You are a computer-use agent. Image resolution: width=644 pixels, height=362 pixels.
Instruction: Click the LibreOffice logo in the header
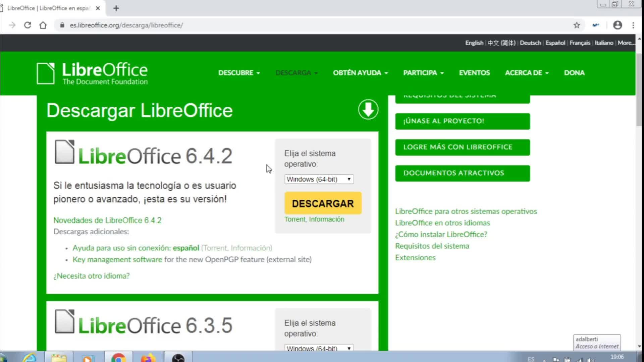(x=92, y=73)
